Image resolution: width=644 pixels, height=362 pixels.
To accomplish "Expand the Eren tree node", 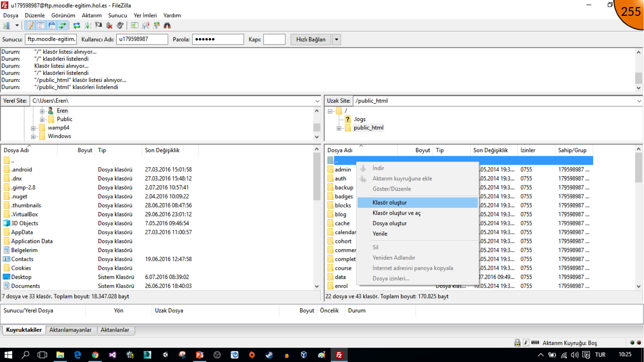I will click(x=42, y=111).
